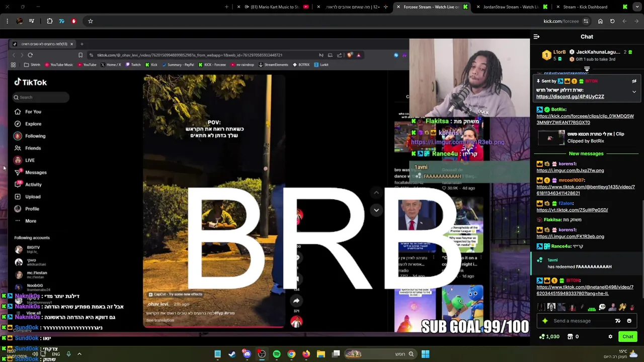This screenshot has width=644, height=362.
Task: Open Windows Start button
Action: (x=425, y=354)
